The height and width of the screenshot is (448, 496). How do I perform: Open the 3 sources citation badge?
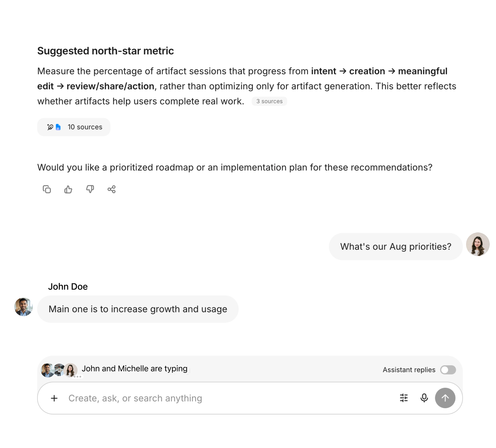(x=269, y=101)
